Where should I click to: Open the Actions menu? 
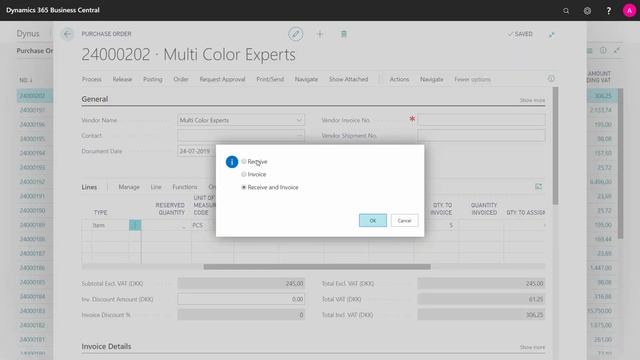[x=399, y=79]
